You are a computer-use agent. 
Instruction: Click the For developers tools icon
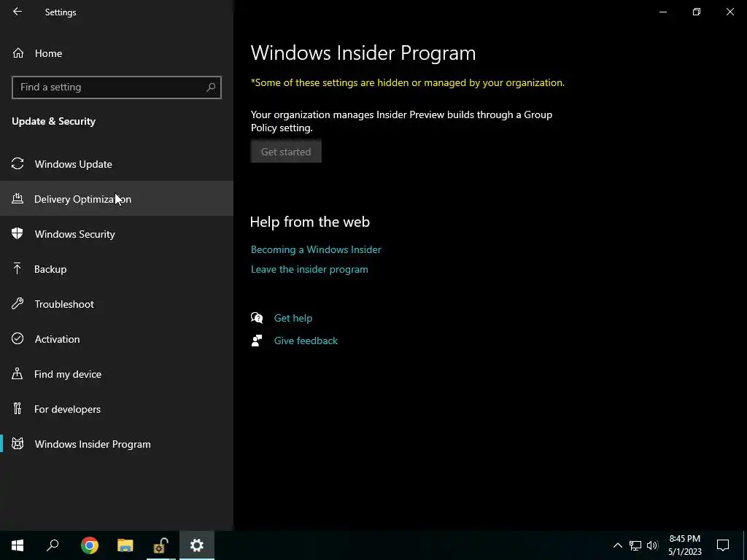[x=18, y=408]
